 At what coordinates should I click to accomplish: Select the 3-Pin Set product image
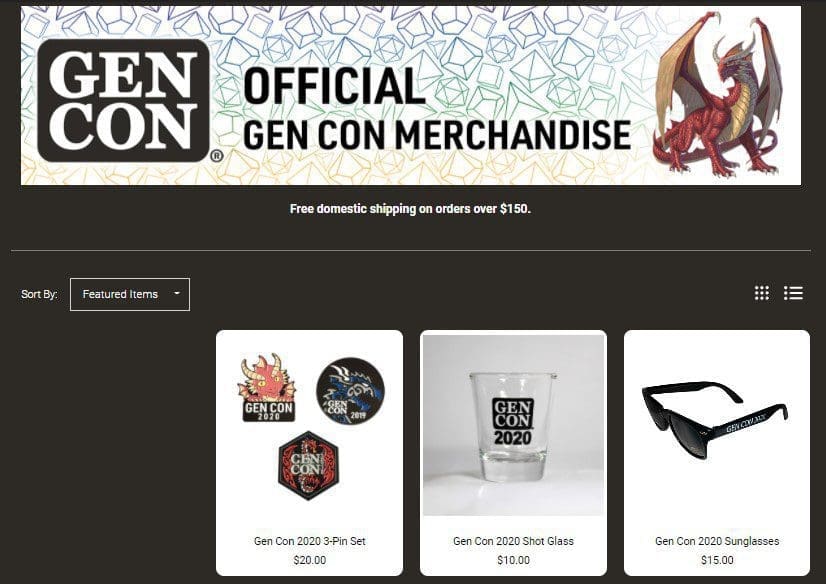coord(310,427)
